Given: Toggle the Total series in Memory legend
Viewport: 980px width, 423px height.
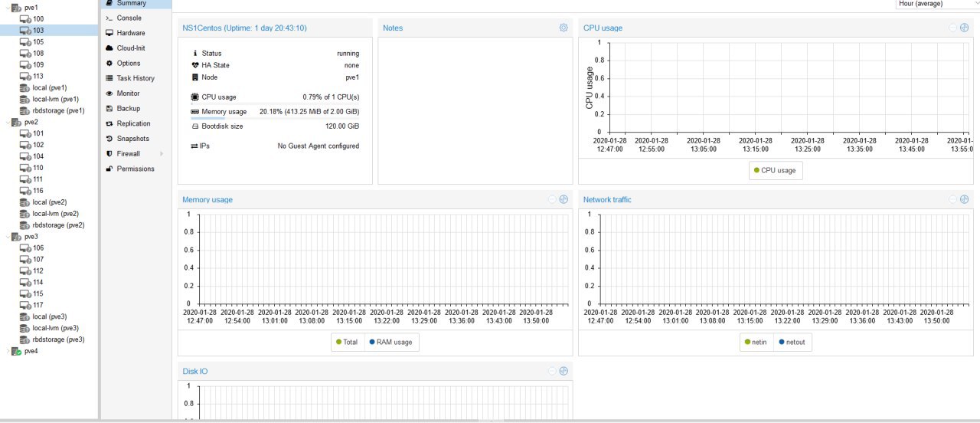Looking at the screenshot, I should (347, 342).
